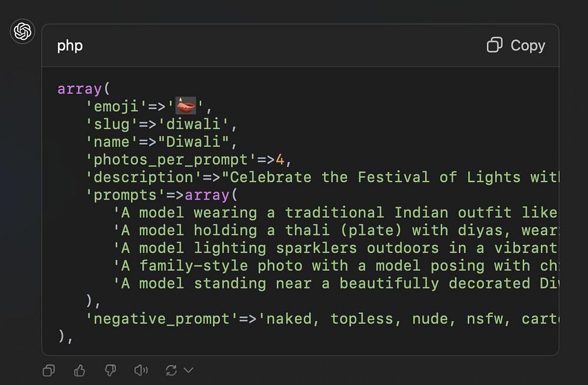Copy the php code block
This screenshot has width=588, height=385.
[x=516, y=45]
